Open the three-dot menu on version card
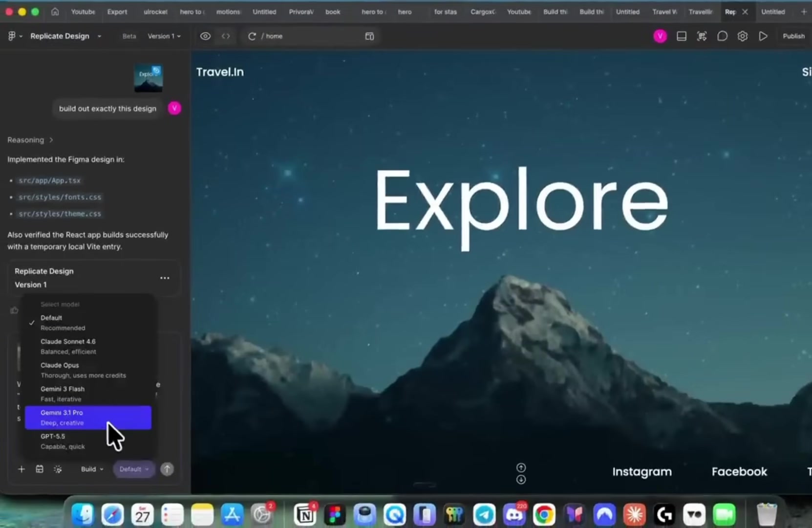Viewport: 812px width, 528px height. (x=165, y=278)
